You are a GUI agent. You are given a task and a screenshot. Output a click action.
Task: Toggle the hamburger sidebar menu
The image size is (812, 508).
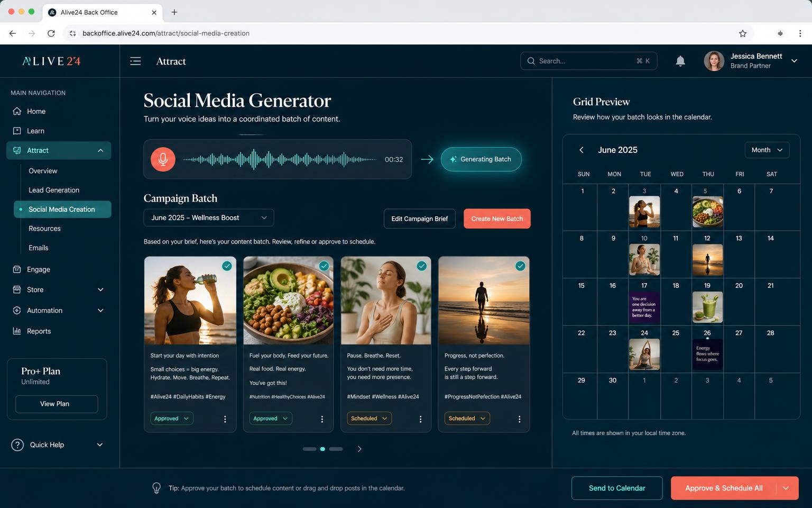click(x=135, y=61)
